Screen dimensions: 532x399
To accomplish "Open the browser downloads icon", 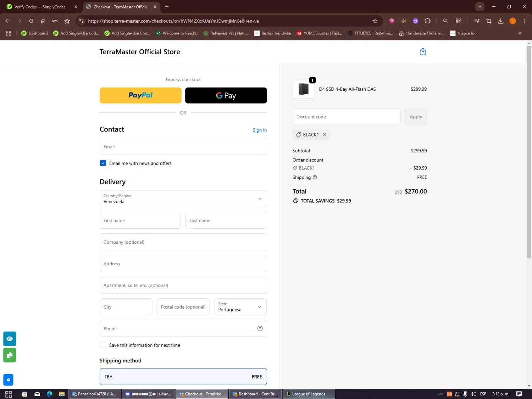I will click(x=500, y=21).
